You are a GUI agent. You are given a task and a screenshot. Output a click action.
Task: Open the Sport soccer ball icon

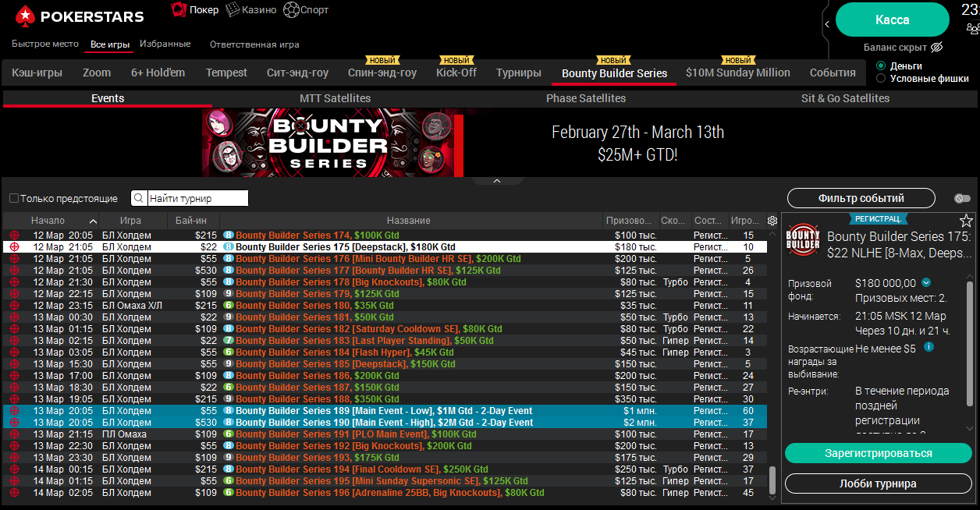click(291, 10)
